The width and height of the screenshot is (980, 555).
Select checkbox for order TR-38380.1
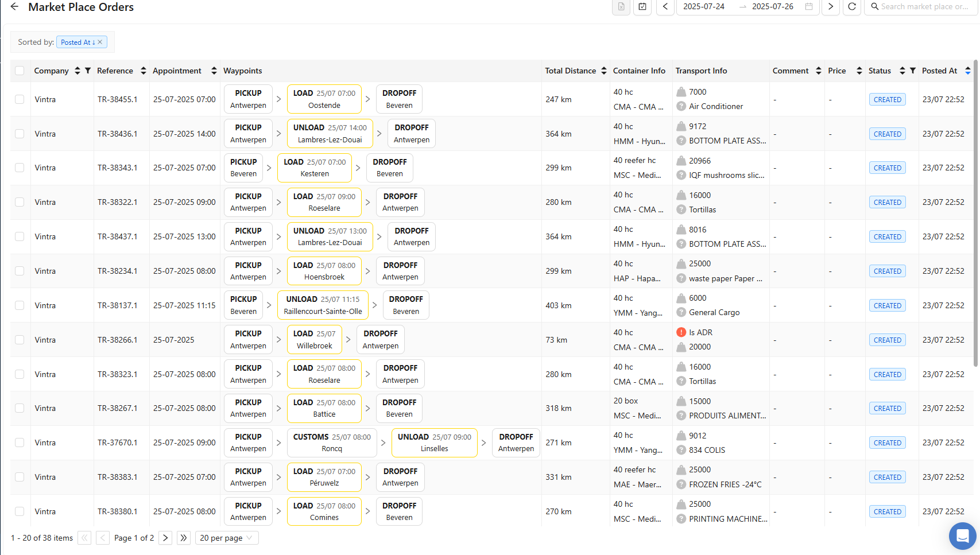pyautogui.click(x=20, y=511)
